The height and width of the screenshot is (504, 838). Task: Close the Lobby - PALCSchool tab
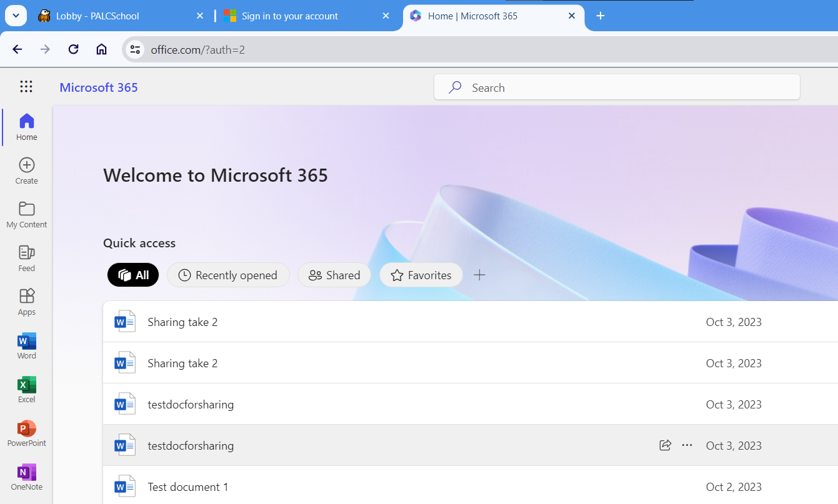pyautogui.click(x=200, y=16)
